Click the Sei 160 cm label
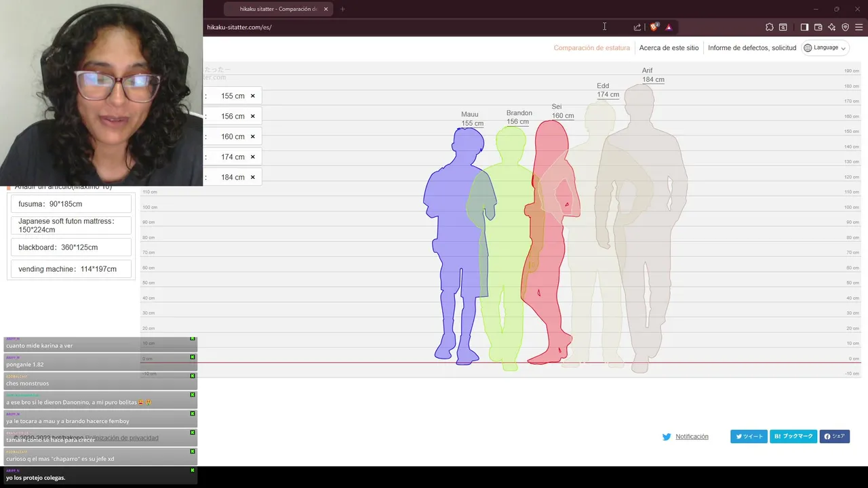The image size is (868, 488). coord(562,111)
